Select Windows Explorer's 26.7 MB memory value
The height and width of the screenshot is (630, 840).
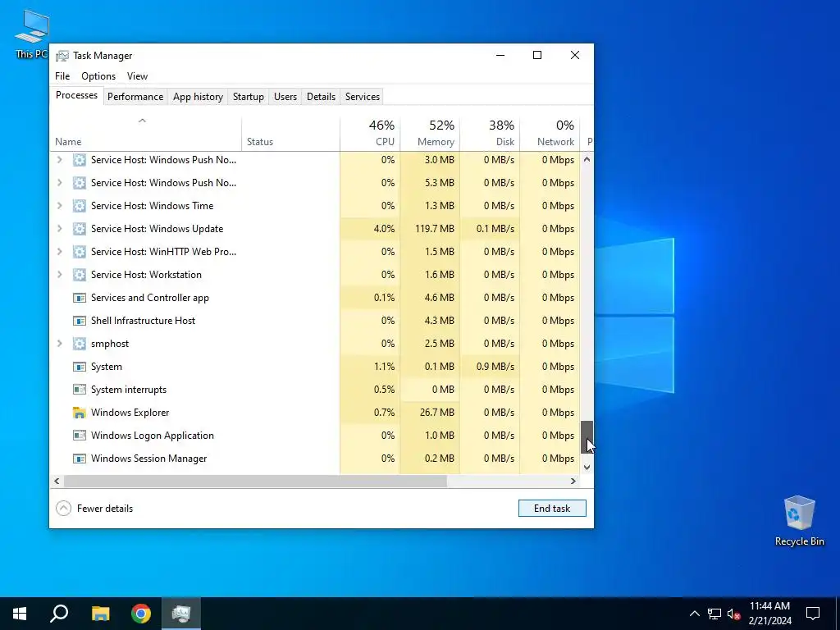pyautogui.click(x=437, y=413)
